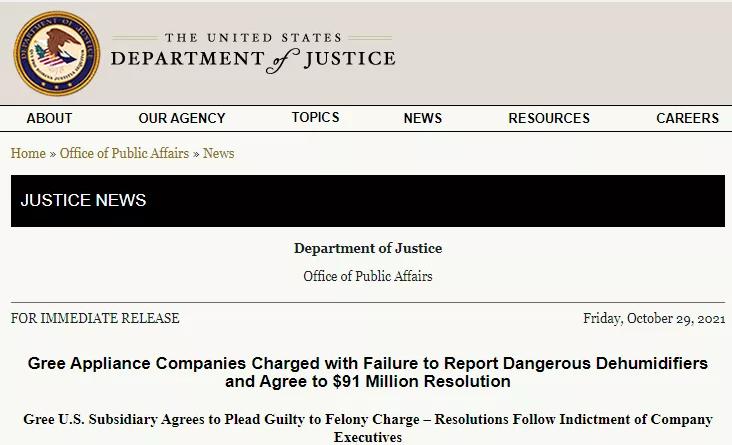Screen dimensions: 732x445
Task: Click the FOR IMMEDIATE RELEASE label
Action: [x=95, y=318]
